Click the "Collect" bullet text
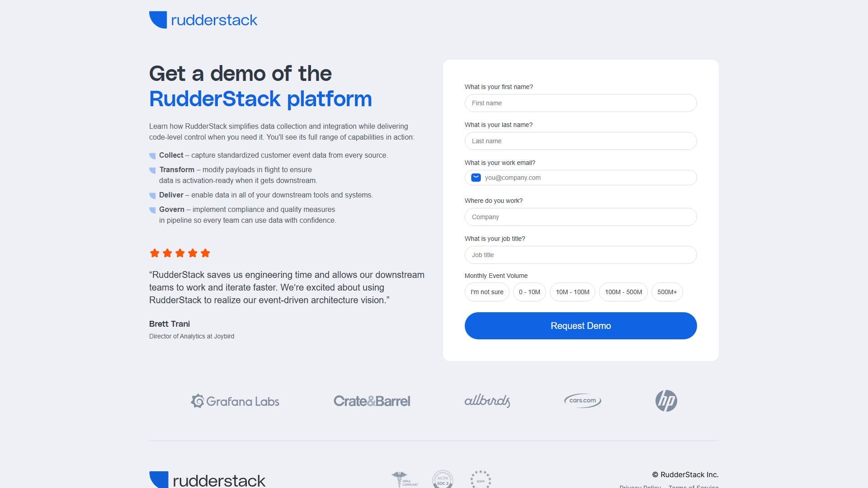868x488 pixels. [171, 155]
